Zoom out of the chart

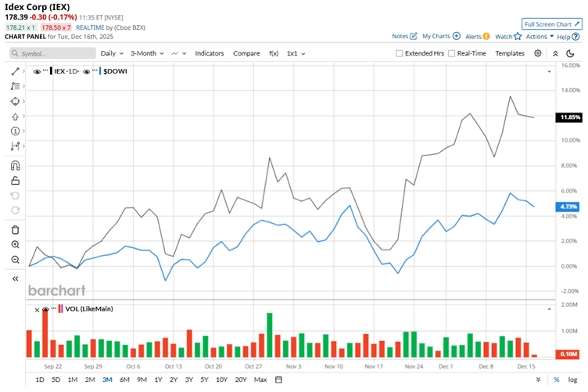click(x=15, y=260)
